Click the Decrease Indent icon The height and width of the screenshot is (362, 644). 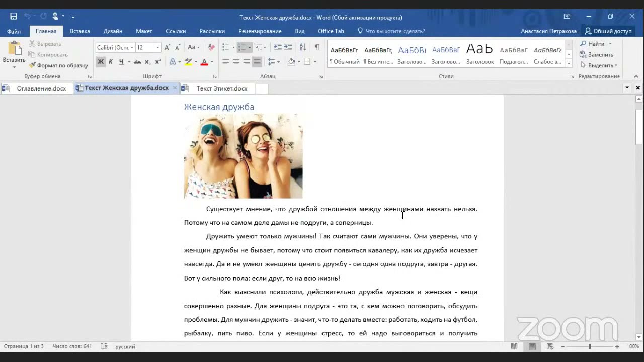[x=277, y=47]
